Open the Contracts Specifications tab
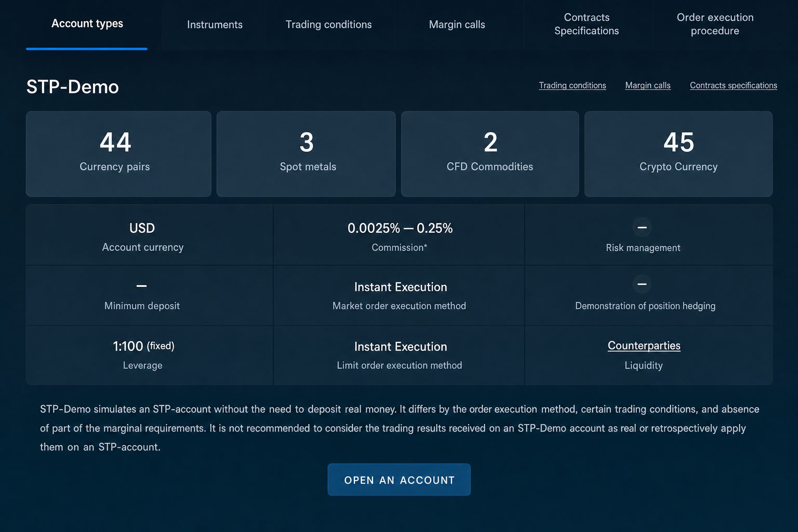 (587, 24)
